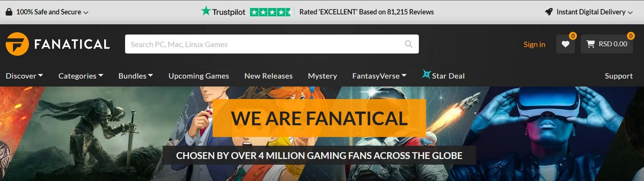Open the shopping cart icon

(590, 44)
